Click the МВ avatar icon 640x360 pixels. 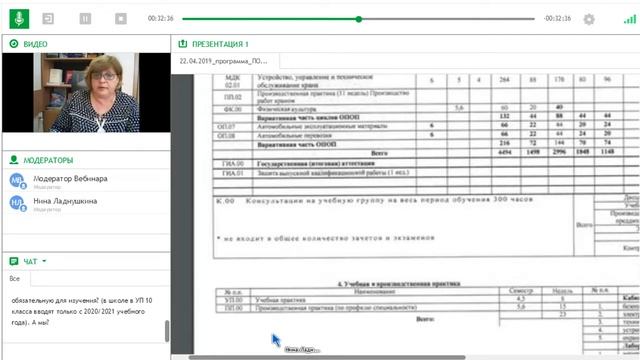17,180
